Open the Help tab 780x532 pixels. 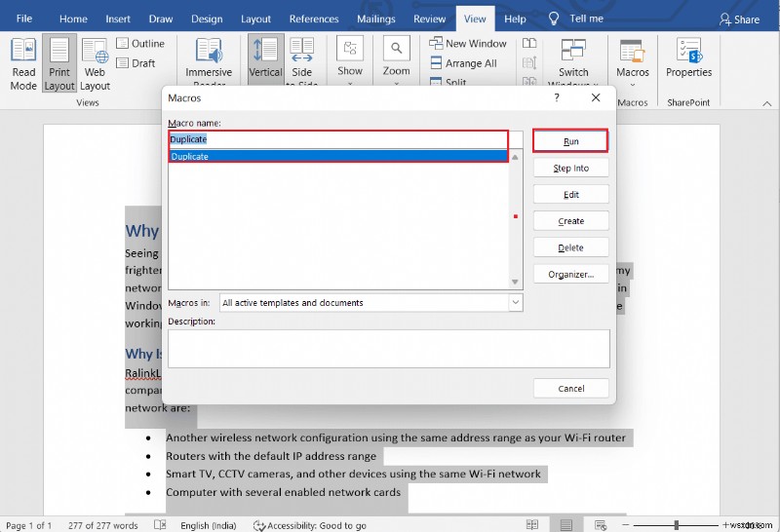(515, 19)
